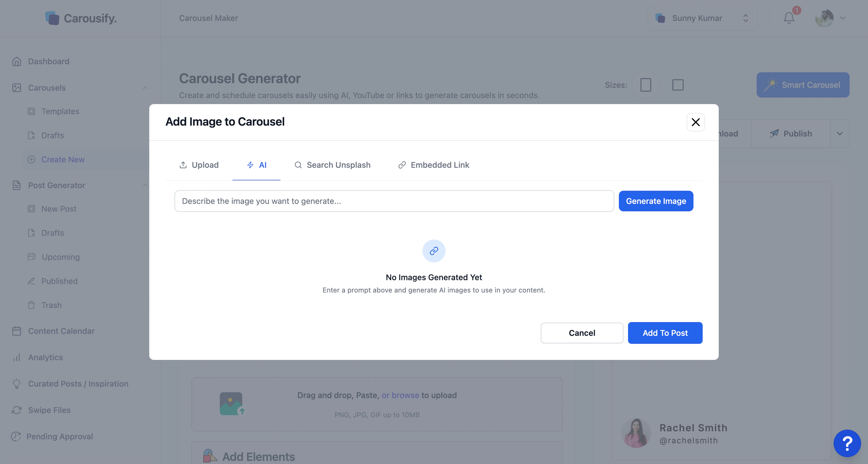This screenshot has height=464, width=868.
Task: Collapse the Carousels section chevron
Action: coord(145,87)
